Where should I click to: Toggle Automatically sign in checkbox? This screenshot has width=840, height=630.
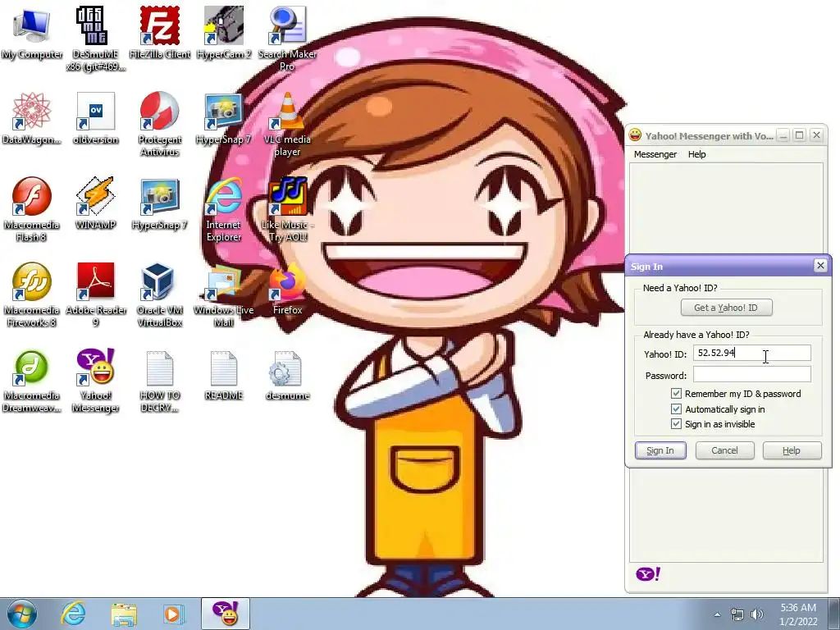[676, 409]
